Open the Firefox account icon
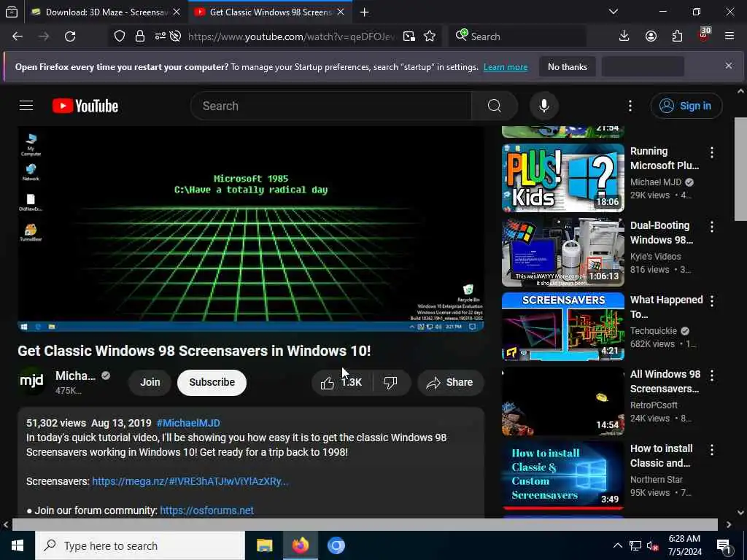The height and width of the screenshot is (560, 747). coord(651,36)
